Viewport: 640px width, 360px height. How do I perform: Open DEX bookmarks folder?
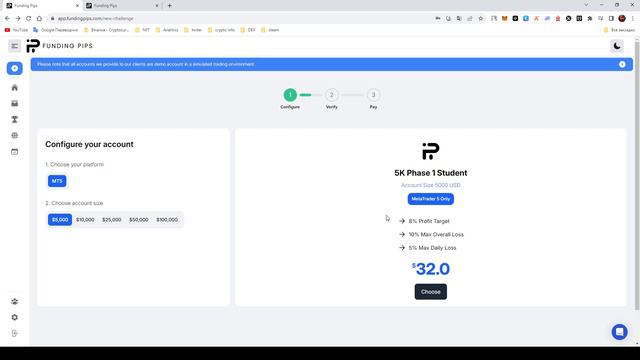click(248, 30)
